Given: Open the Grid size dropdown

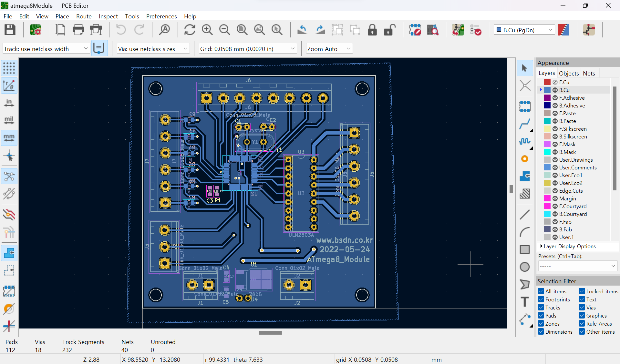Looking at the screenshot, I should click(x=248, y=49).
